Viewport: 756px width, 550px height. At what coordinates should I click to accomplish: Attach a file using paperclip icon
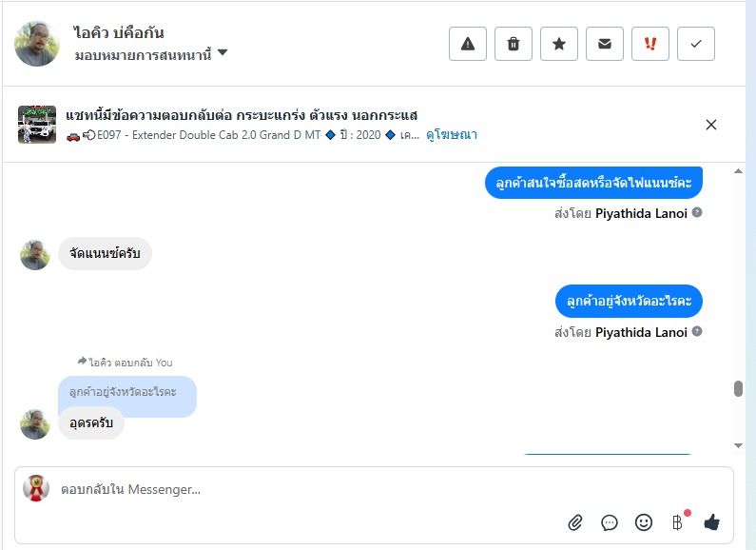click(x=575, y=522)
